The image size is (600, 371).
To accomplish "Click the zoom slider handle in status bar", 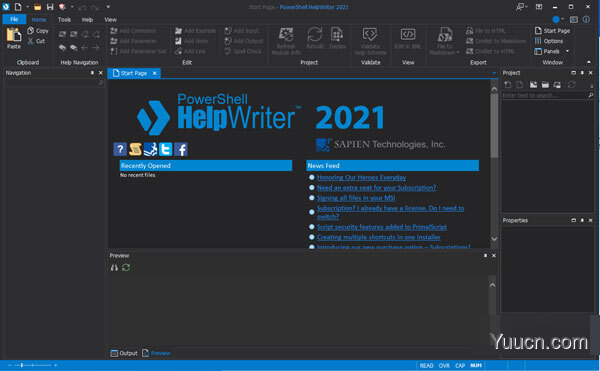I will 22,366.
